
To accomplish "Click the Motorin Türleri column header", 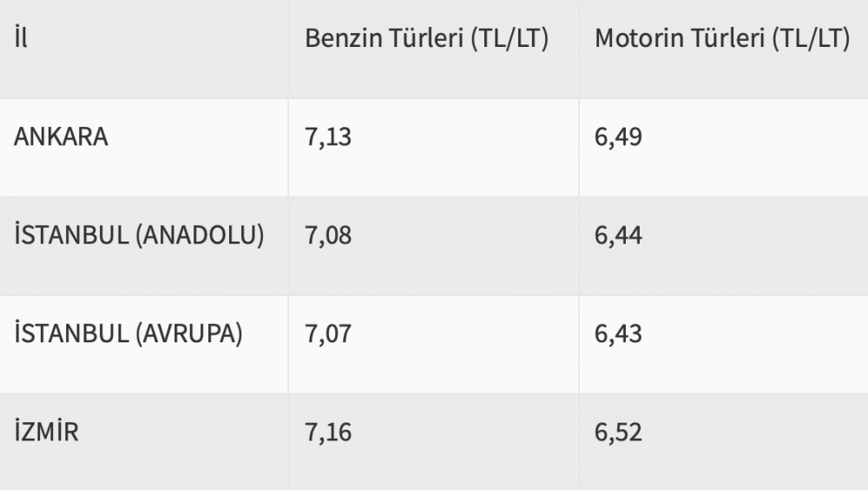I will [721, 41].
